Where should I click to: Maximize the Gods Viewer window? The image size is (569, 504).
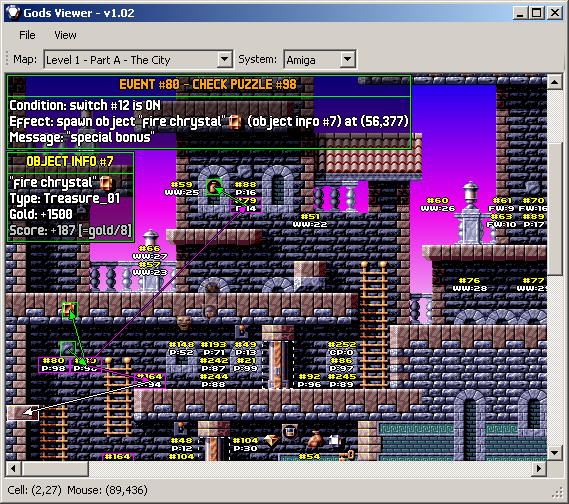click(537, 13)
